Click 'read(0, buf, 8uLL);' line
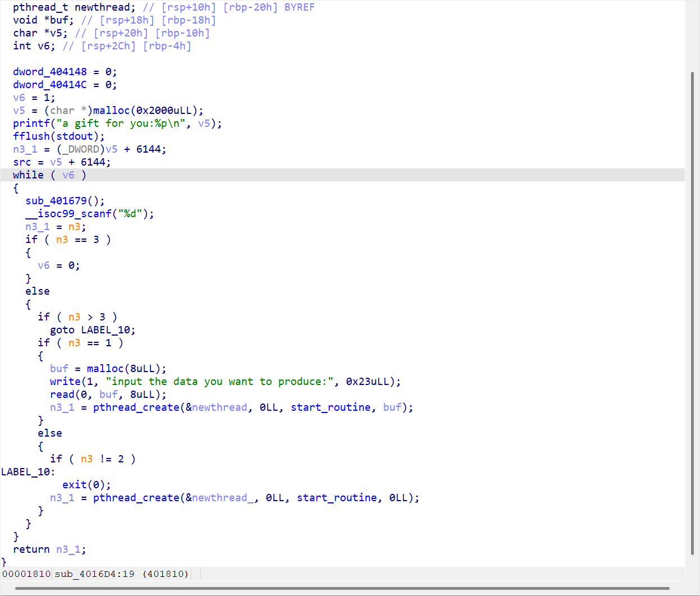The width and height of the screenshot is (700, 596). tap(108, 395)
